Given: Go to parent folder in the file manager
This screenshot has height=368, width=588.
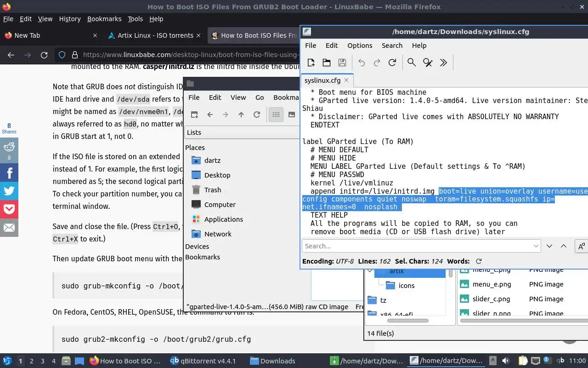Looking at the screenshot, I should click(241, 115).
